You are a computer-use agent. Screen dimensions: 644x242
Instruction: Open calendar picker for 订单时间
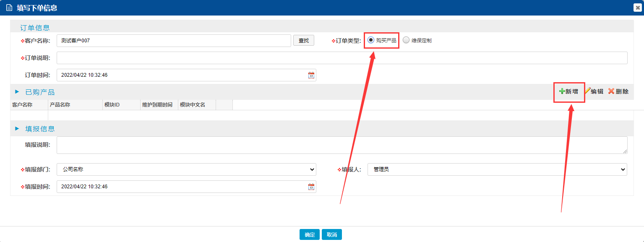tap(311, 75)
